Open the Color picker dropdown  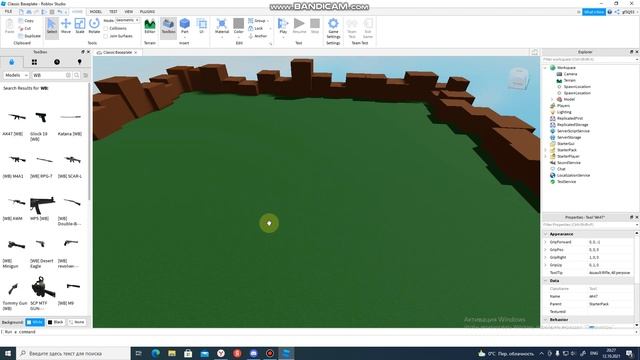pos(239,28)
